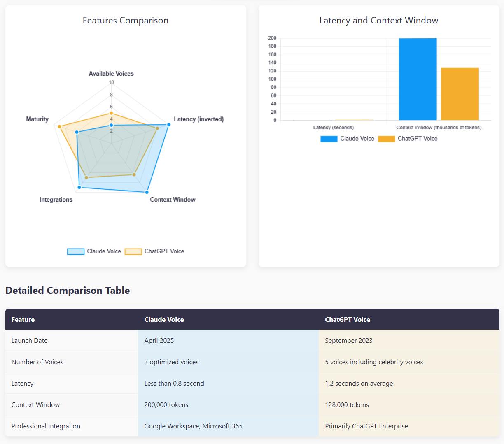Click ChatGPT Voice orange point at Available Voices axis

pos(111,113)
